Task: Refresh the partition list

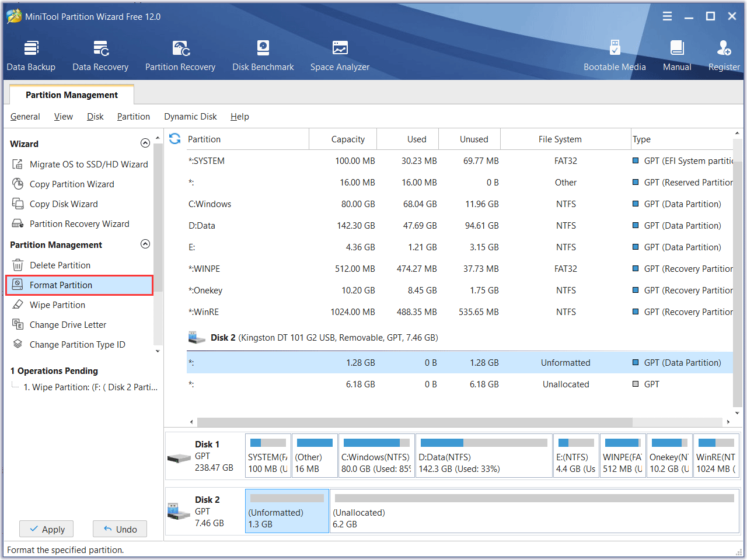Action: (174, 139)
